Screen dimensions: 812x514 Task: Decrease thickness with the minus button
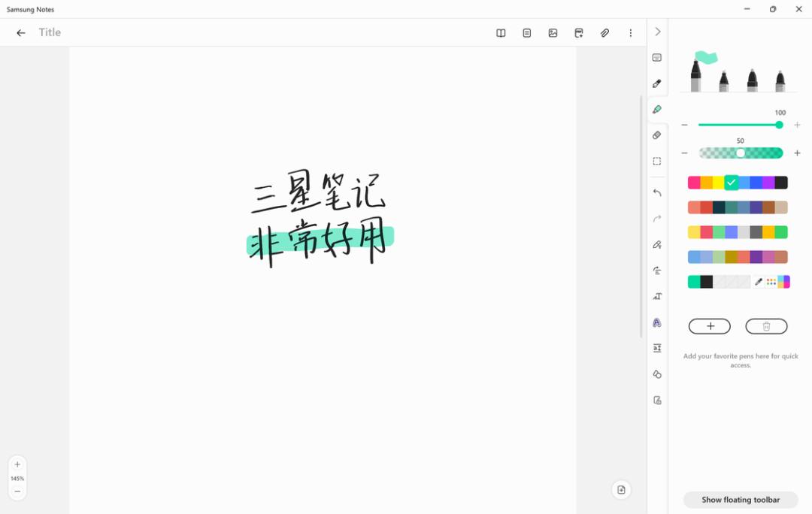click(685, 125)
